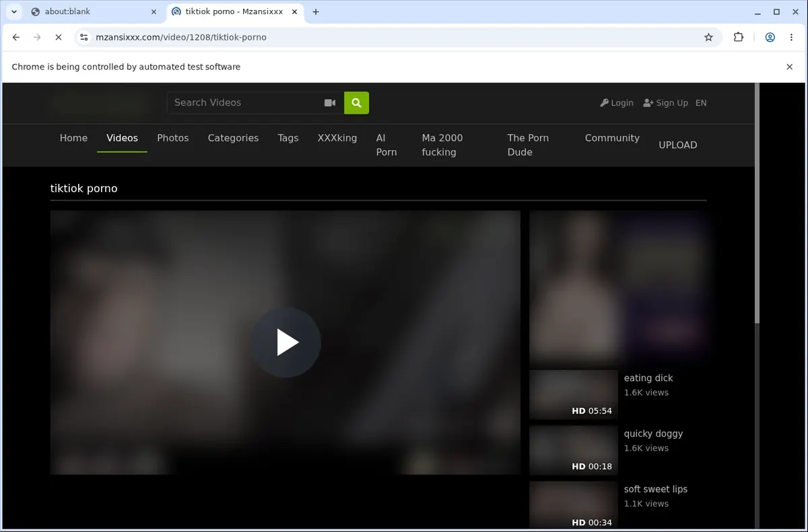Open the "soft sweet lips" video title
The width and height of the screenshot is (808, 532).
655,490
